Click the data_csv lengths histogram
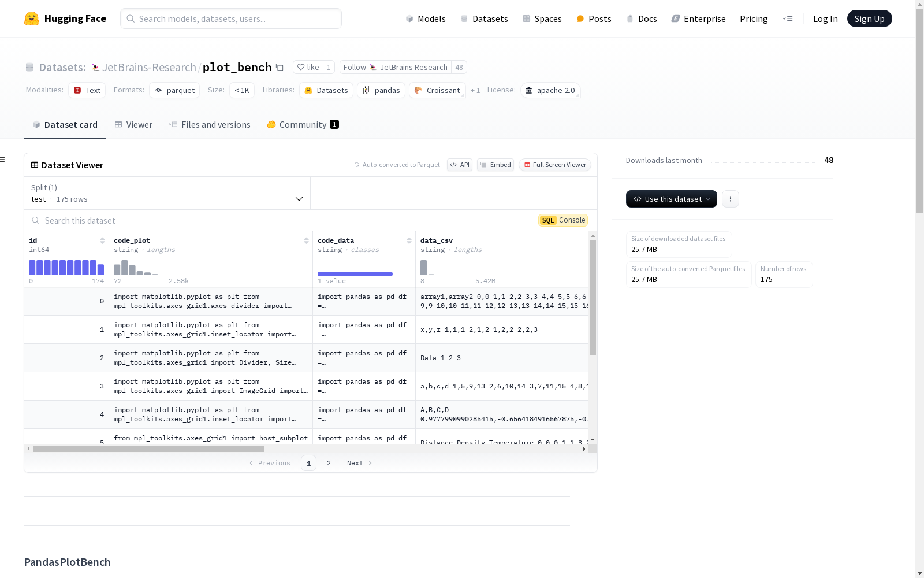Viewport: 924px width, 578px height. coord(458,267)
